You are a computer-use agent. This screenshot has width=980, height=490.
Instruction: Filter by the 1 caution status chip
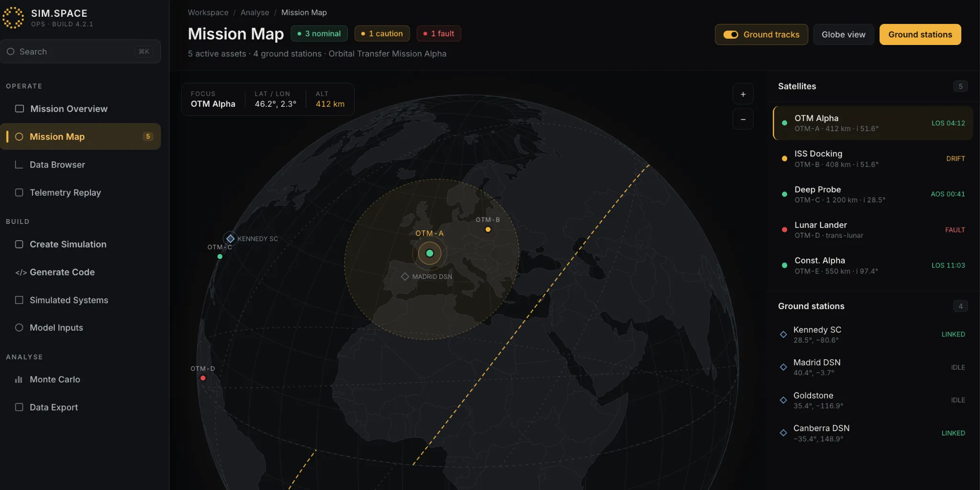click(x=382, y=33)
